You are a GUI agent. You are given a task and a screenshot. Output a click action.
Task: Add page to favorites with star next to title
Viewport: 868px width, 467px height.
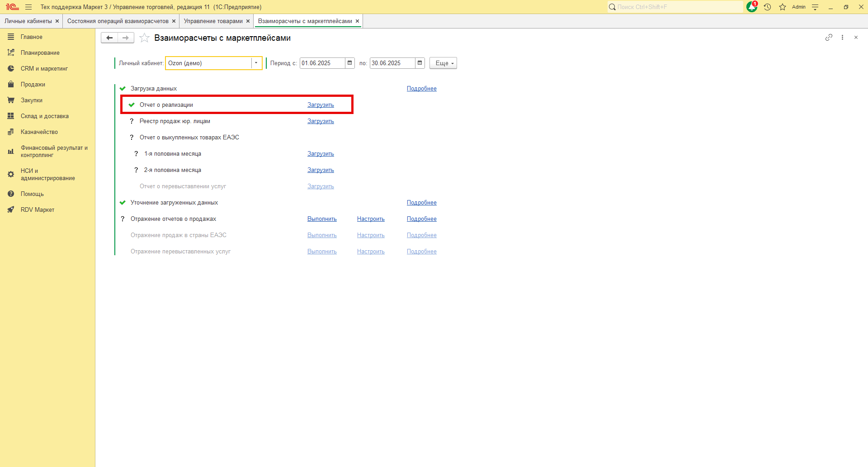144,38
